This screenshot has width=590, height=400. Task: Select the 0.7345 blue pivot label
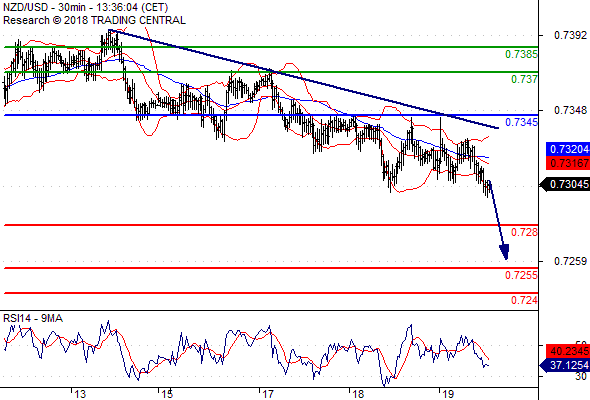521,122
